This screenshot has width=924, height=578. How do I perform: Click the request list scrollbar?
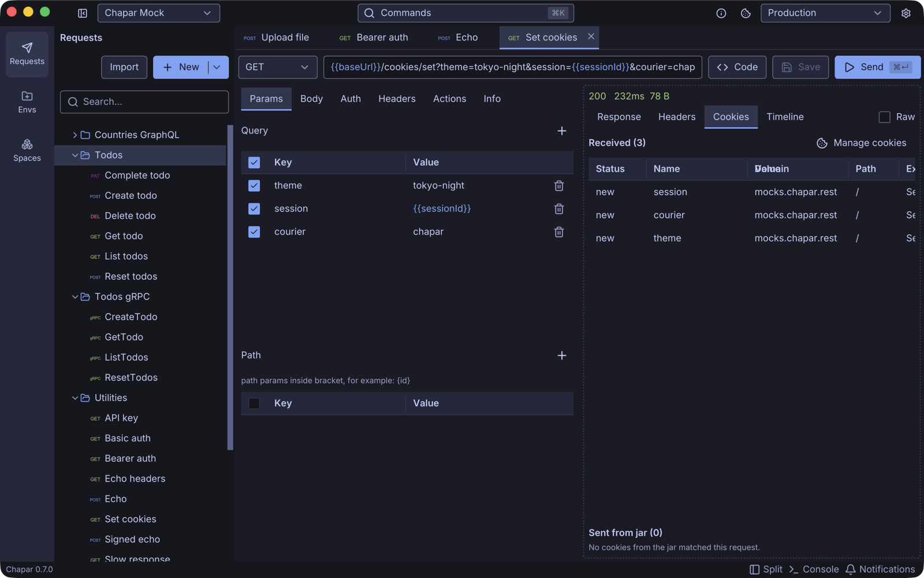[x=230, y=287]
